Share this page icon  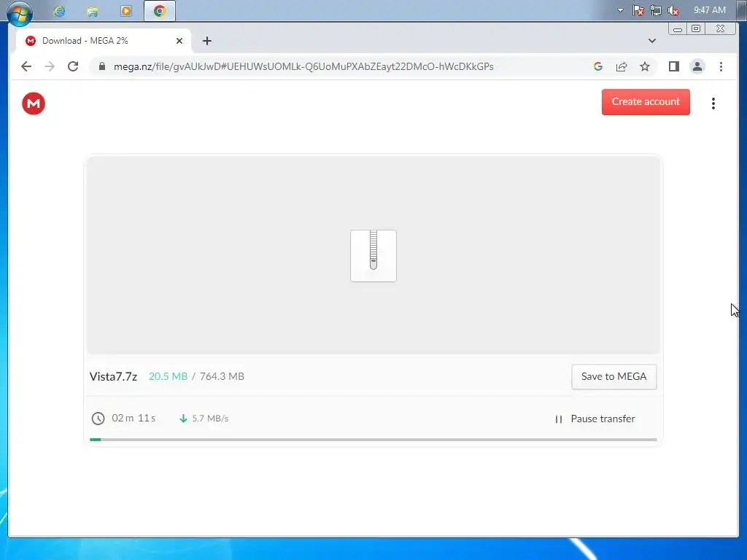coord(622,66)
